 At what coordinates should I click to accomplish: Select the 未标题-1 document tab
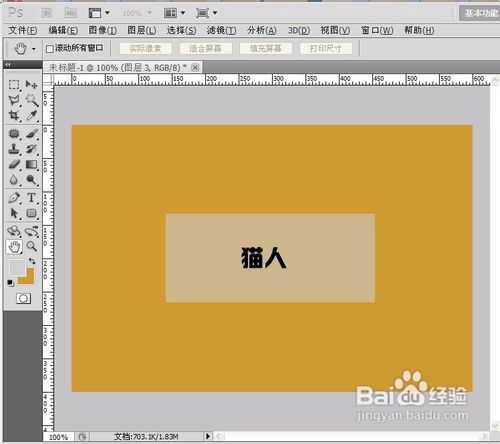coord(117,68)
